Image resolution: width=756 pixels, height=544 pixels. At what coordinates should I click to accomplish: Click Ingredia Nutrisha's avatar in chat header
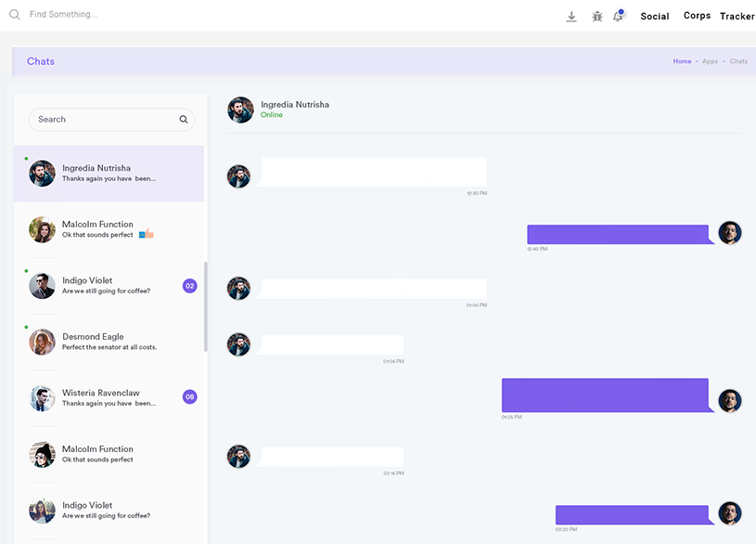pos(240,110)
